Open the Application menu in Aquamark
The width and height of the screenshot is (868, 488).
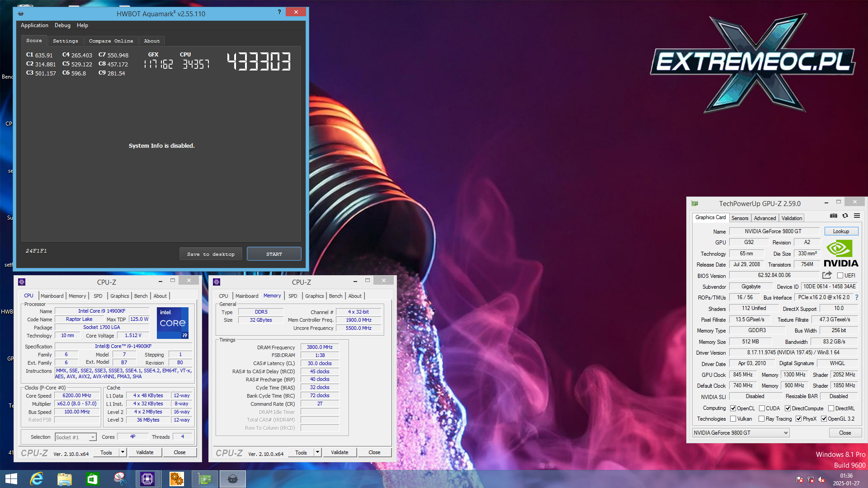coord(34,25)
